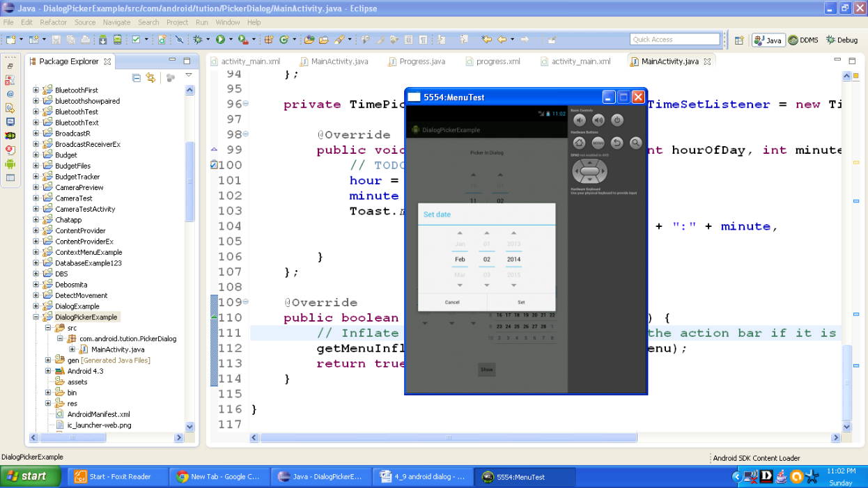Expand the gen folder node
868x488 pixels.
pyautogui.click(x=48, y=360)
